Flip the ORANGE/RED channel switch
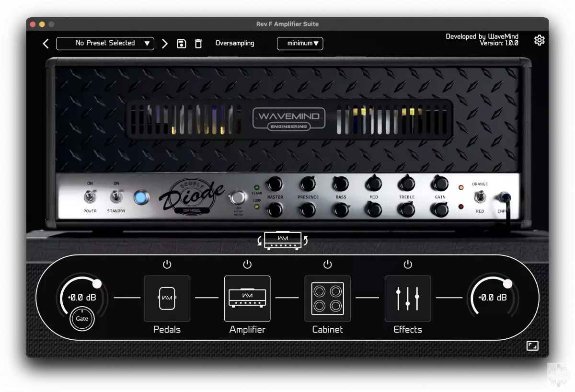575x392 pixels. click(479, 197)
